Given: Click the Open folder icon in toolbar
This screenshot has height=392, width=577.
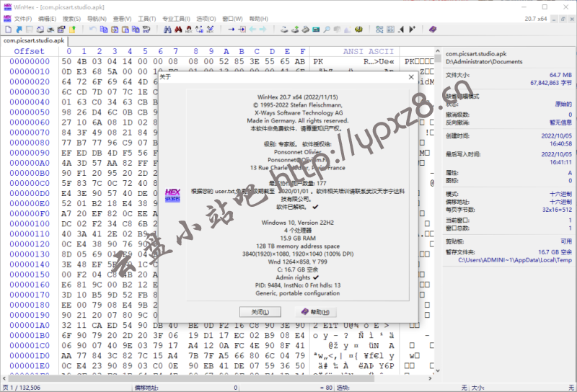Looking at the screenshot, I should coord(71,30).
